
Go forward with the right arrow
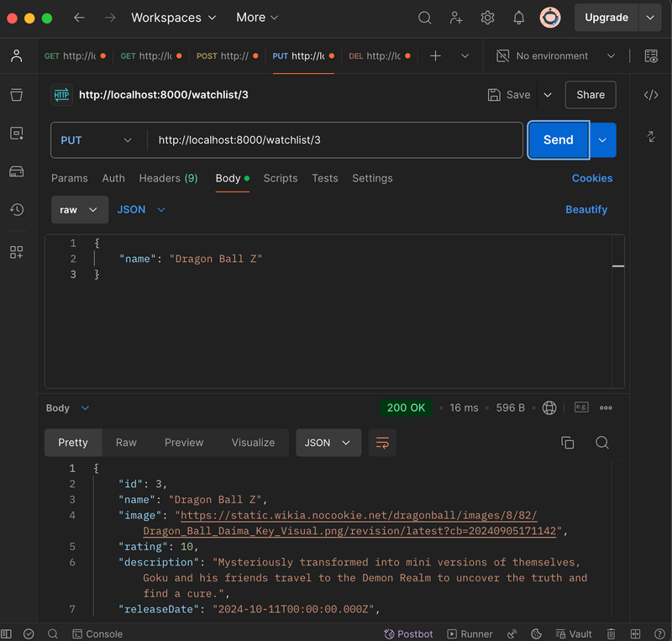[x=110, y=18]
